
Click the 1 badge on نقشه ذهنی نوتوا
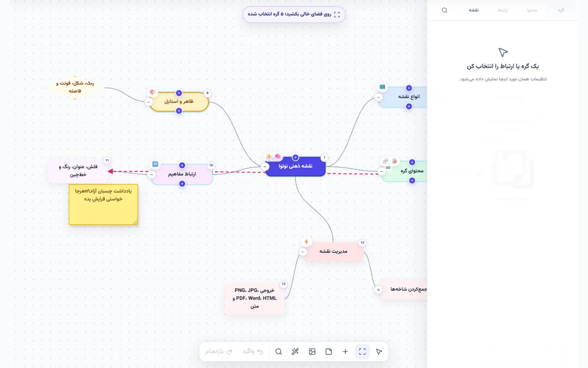tap(325, 157)
